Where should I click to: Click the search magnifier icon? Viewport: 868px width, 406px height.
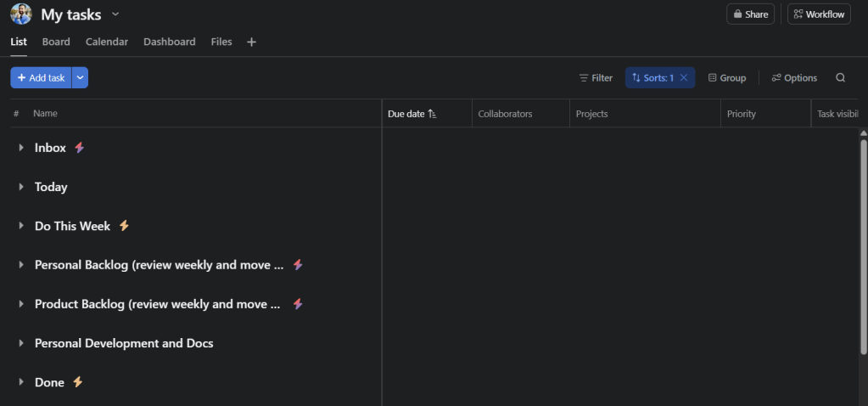pos(840,78)
